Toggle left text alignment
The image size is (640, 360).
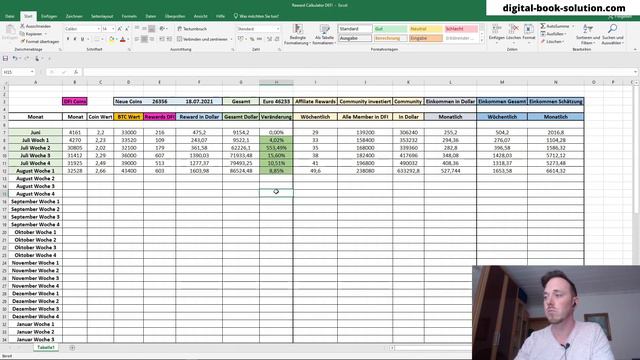(x=137, y=39)
